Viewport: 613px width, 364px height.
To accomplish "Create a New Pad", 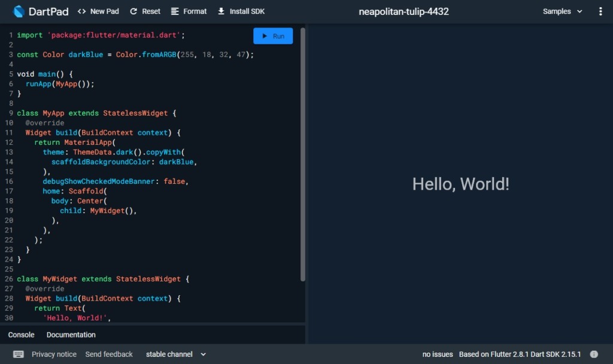I will coord(98,11).
